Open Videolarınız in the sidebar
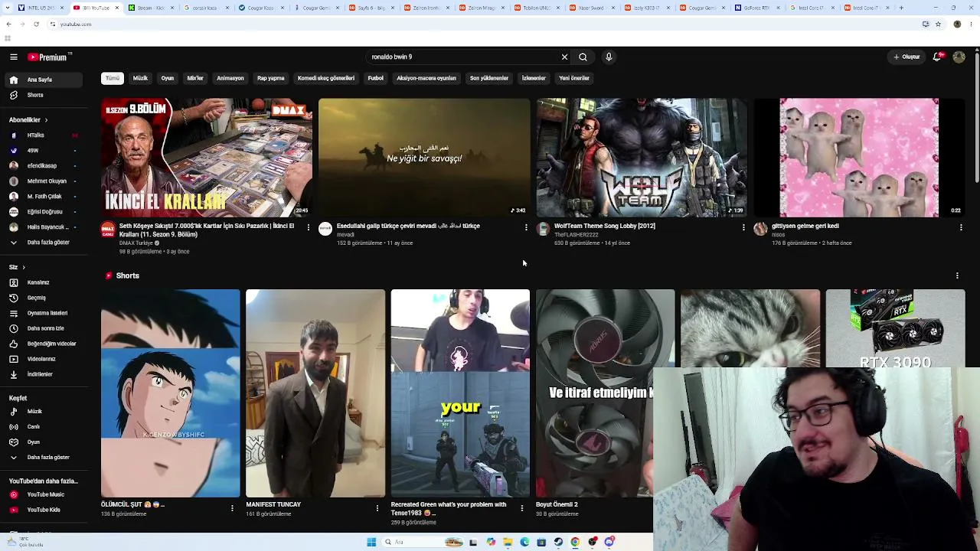Viewport: 980px width, 551px height. click(44, 359)
